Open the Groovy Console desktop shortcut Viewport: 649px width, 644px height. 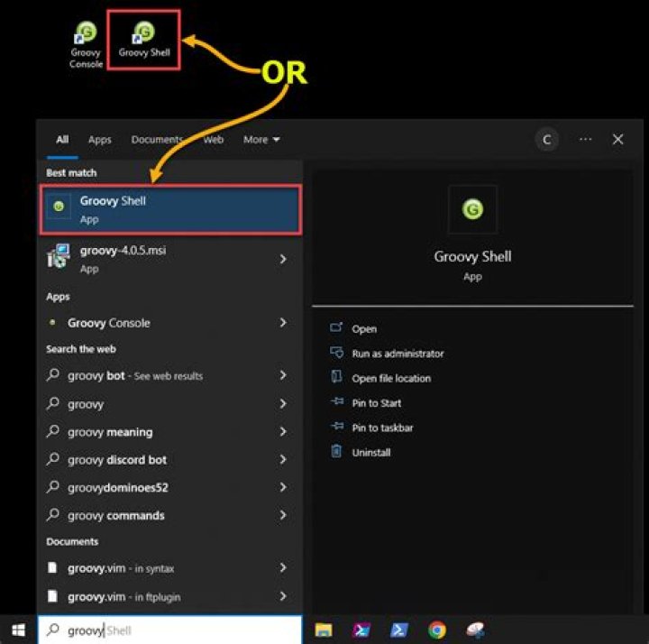[x=86, y=44]
